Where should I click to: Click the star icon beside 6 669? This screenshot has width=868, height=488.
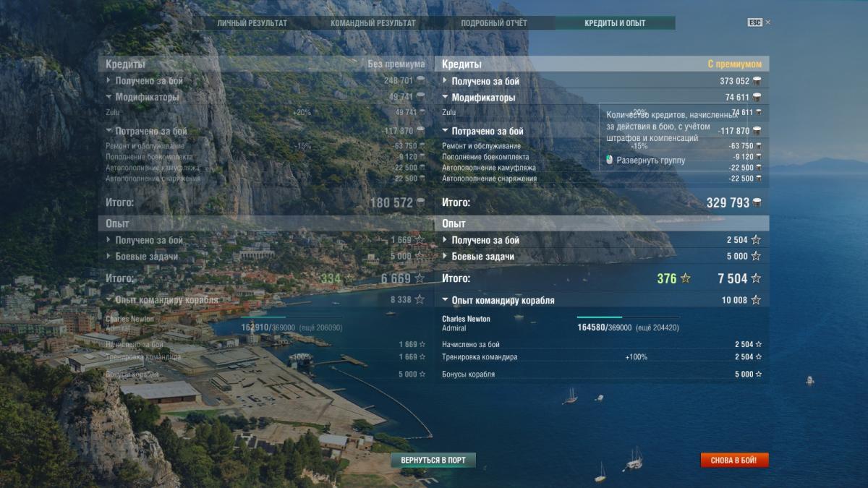click(x=419, y=278)
